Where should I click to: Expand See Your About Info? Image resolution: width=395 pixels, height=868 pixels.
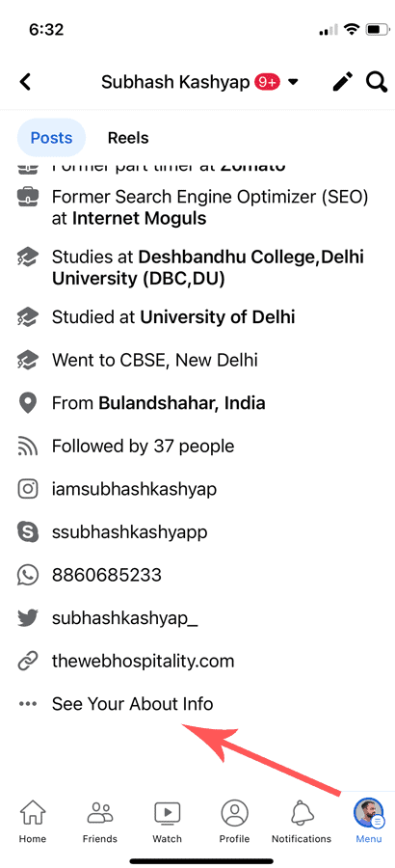point(133,704)
